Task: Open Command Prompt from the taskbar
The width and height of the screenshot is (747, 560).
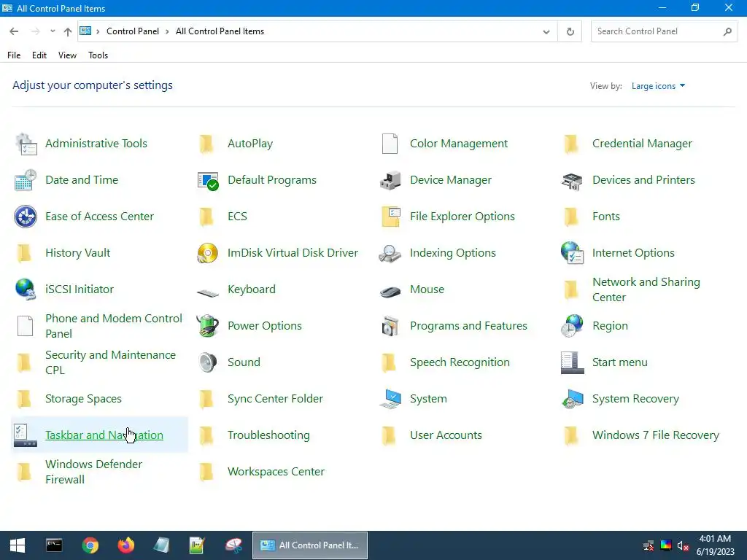Action: click(54, 545)
